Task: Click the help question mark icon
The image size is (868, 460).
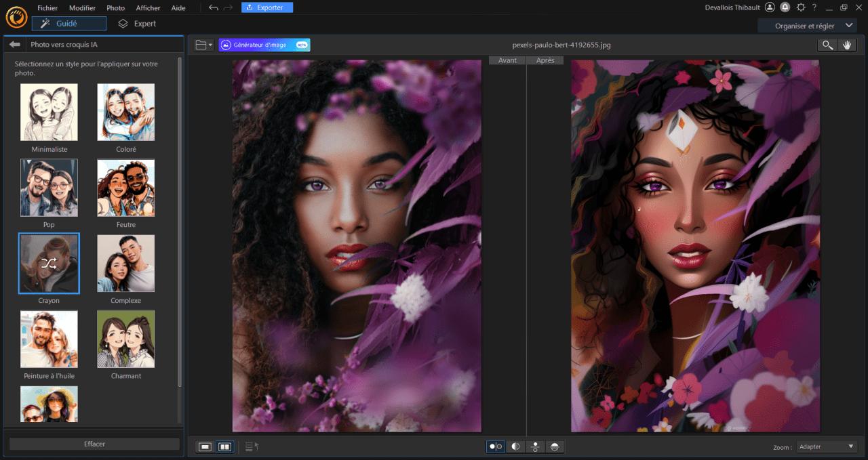Action: click(814, 7)
